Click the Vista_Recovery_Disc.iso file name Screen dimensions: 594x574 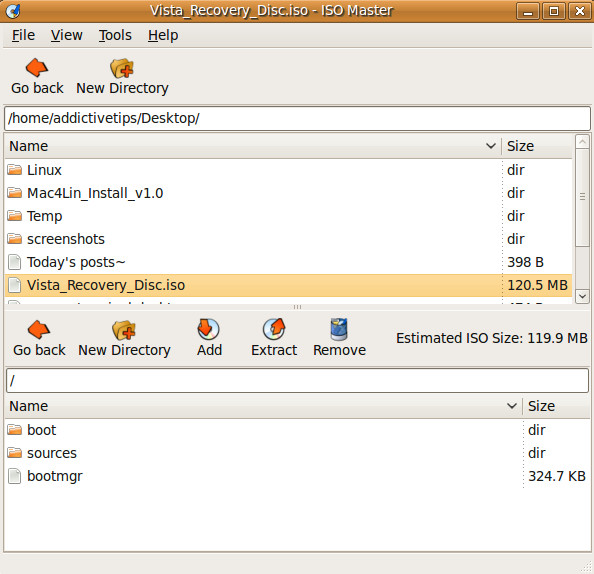[x=106, y=285]
